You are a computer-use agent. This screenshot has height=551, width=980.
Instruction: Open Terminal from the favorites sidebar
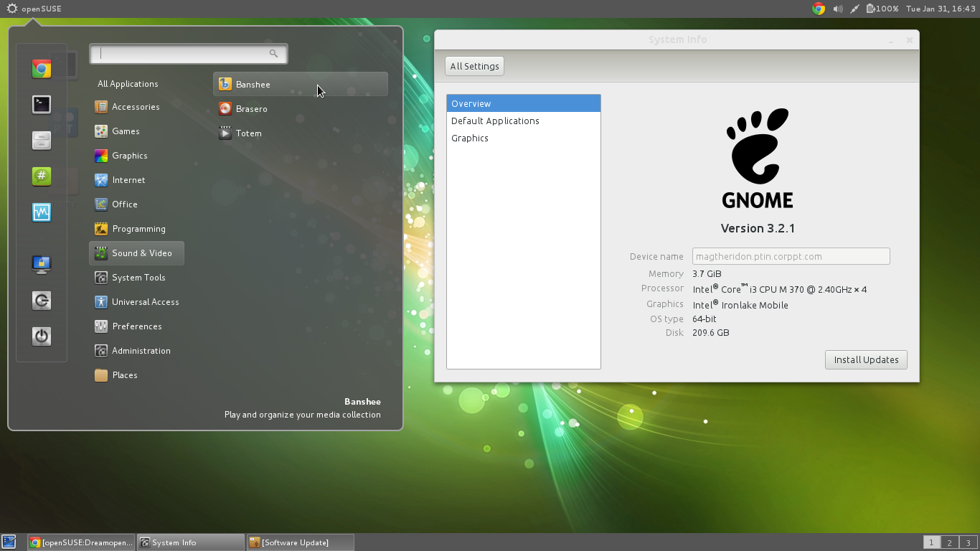point(42,105)
